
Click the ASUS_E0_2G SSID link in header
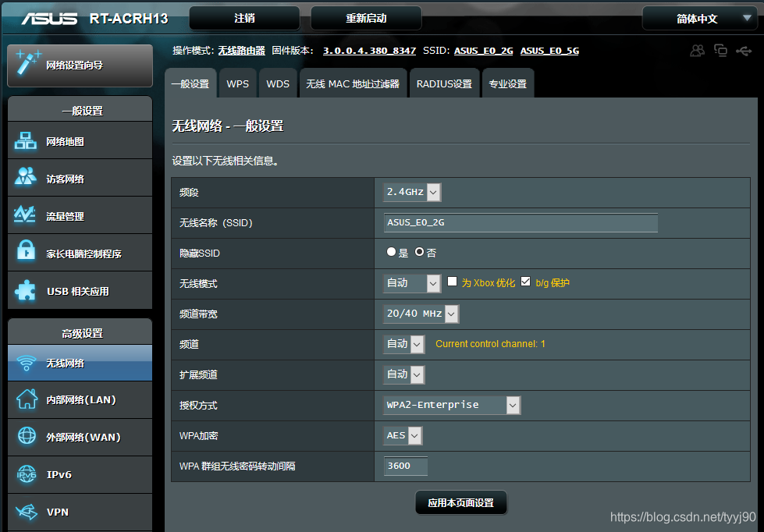(483, 50)
